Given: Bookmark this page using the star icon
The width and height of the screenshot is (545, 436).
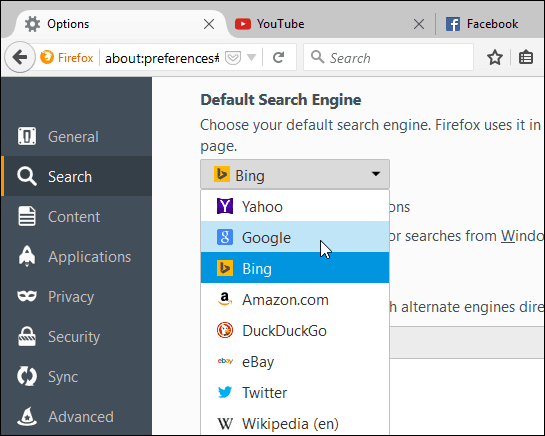Looking at the screenshot, I should 495,58.
